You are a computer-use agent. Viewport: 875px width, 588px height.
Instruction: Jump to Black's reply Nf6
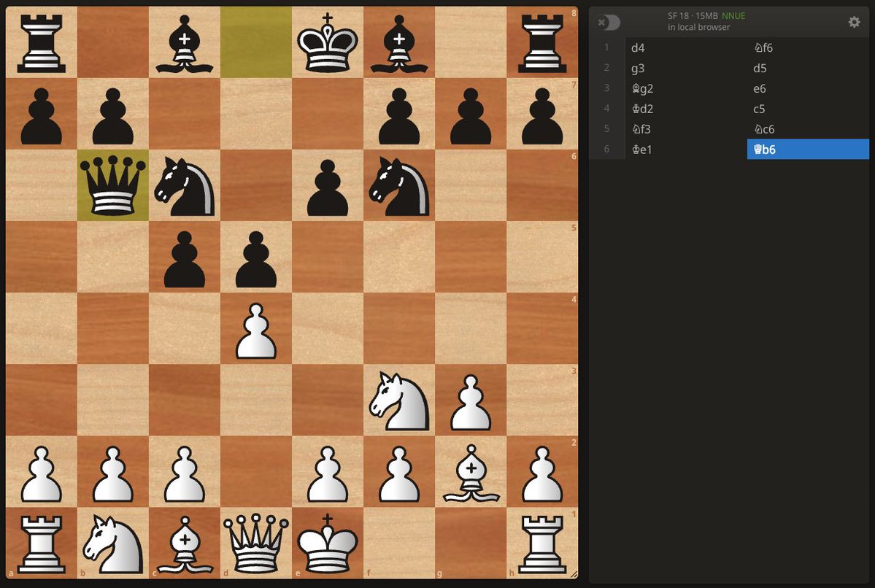(808, 47)
